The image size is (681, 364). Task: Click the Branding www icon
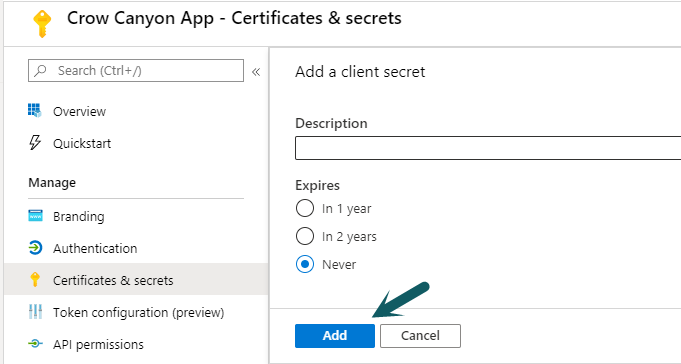(x=35, y=216)
